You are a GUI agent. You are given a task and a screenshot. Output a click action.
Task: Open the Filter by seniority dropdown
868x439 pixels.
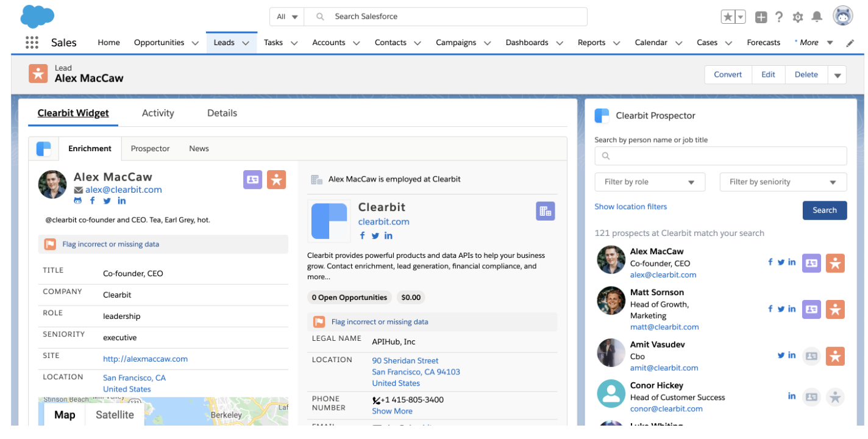(783, 182)
